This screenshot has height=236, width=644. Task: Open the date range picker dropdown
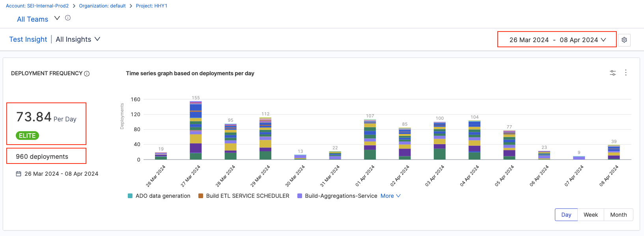[557, 40]
